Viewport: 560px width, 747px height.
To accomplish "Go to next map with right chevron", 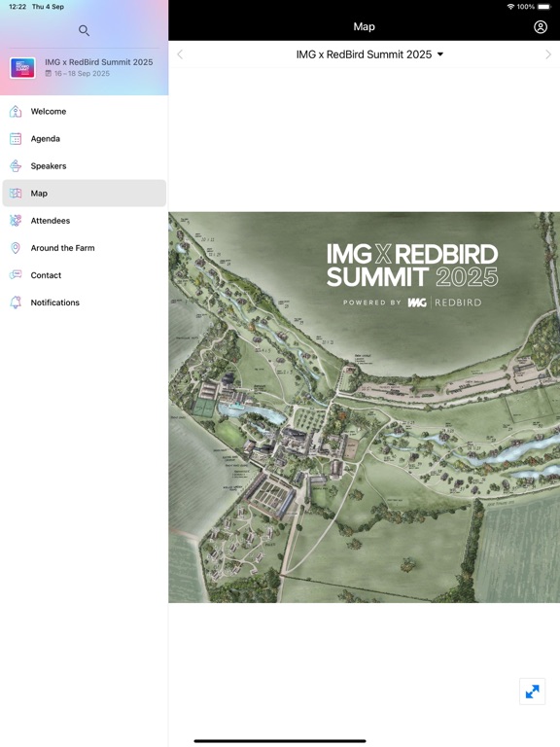I will 548,54.
